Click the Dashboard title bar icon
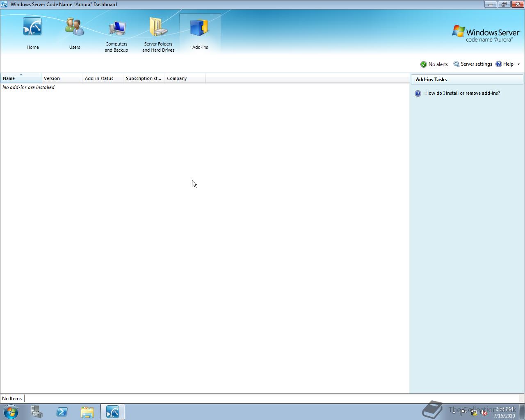This screenshot has height=420, width=525. [4, 5]
